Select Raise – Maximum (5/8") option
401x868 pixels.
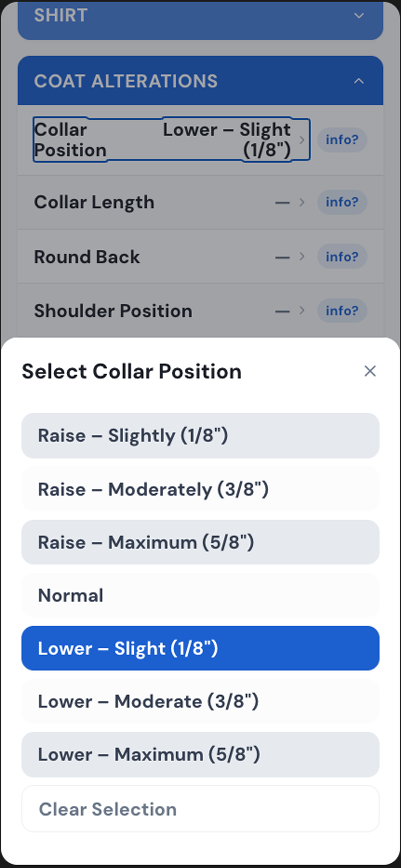[x=200, y=542]
